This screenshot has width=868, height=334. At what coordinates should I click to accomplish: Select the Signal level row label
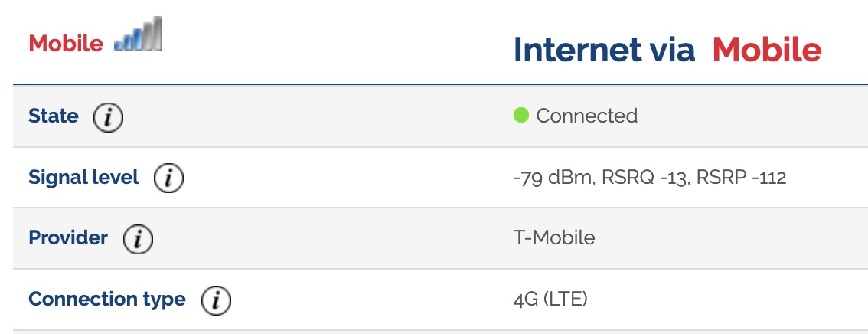point(83,177)
